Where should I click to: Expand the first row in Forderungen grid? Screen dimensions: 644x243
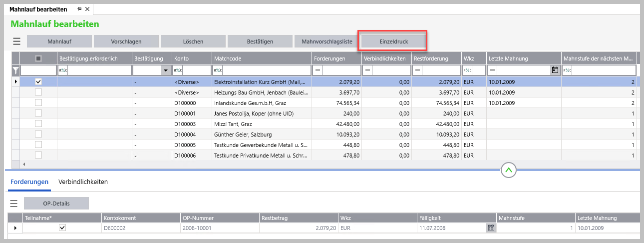point(14,228)
